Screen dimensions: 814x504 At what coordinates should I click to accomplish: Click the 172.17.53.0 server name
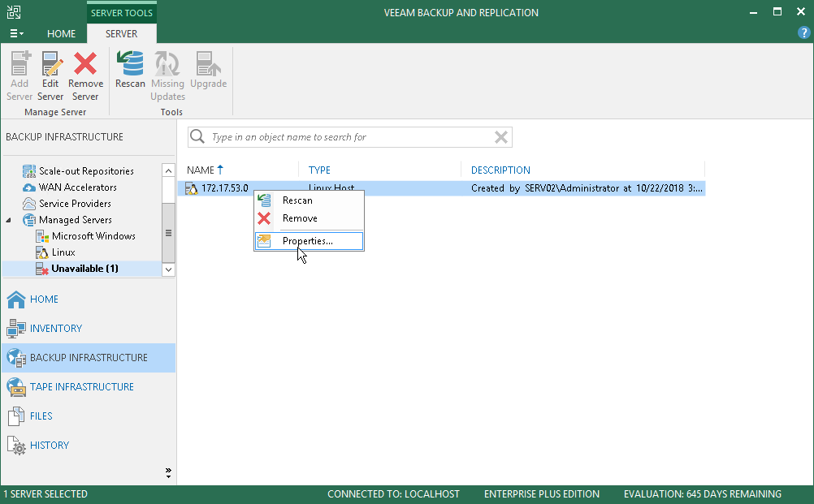coord(225,188)
